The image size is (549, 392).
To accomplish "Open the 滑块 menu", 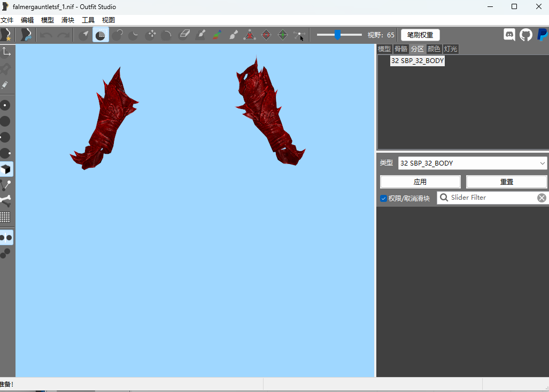I will [67, 20].
